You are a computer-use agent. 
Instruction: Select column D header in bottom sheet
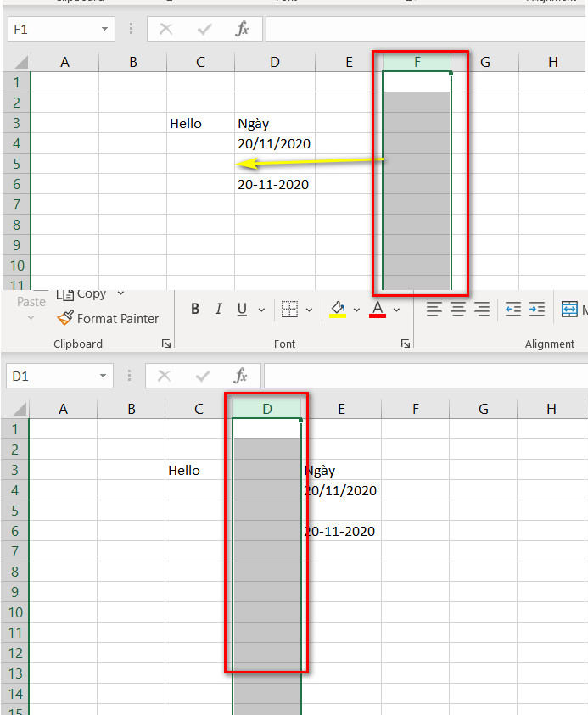267,409
